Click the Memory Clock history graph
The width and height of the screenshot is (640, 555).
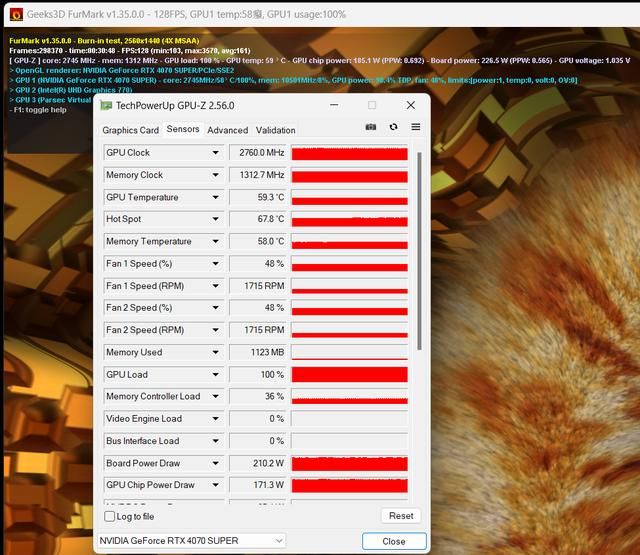click(x=350, y=175)
